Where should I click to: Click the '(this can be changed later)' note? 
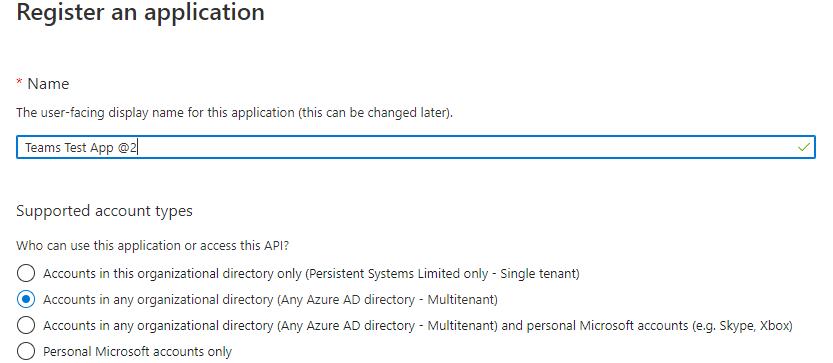pyautogui.click(x=375, y=113)
